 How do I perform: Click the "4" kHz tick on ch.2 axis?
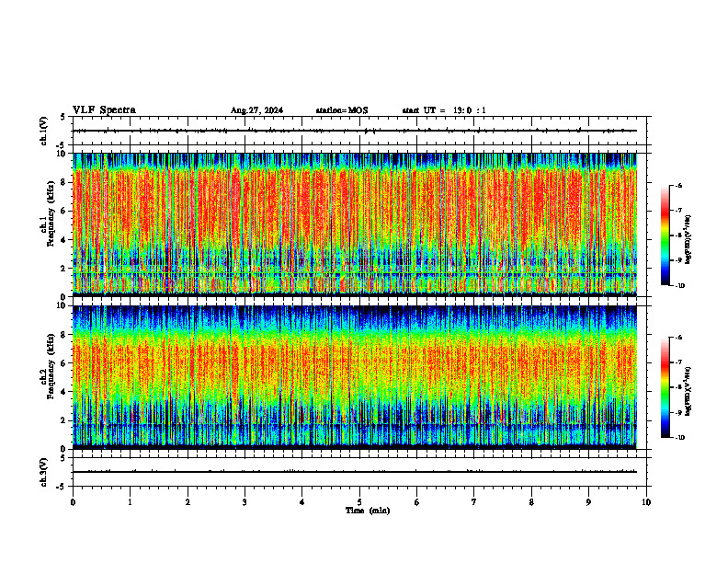[64, 392]
